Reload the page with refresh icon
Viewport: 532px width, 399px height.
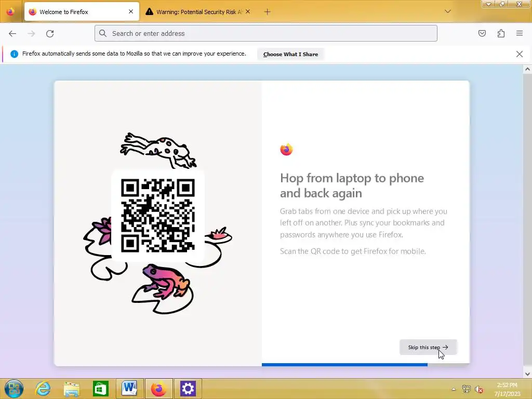click(50, 34)
